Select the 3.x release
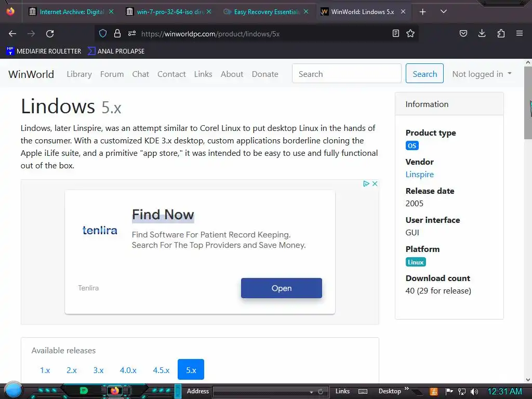 (98, 370)
